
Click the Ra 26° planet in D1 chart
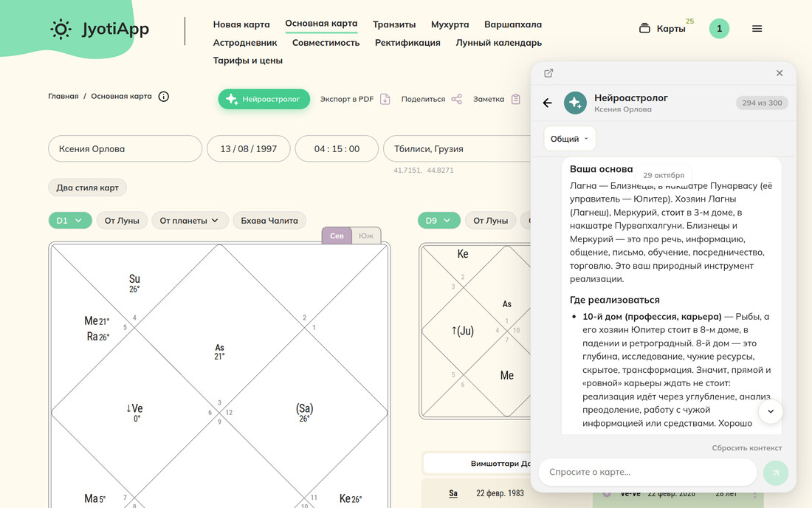98,337
